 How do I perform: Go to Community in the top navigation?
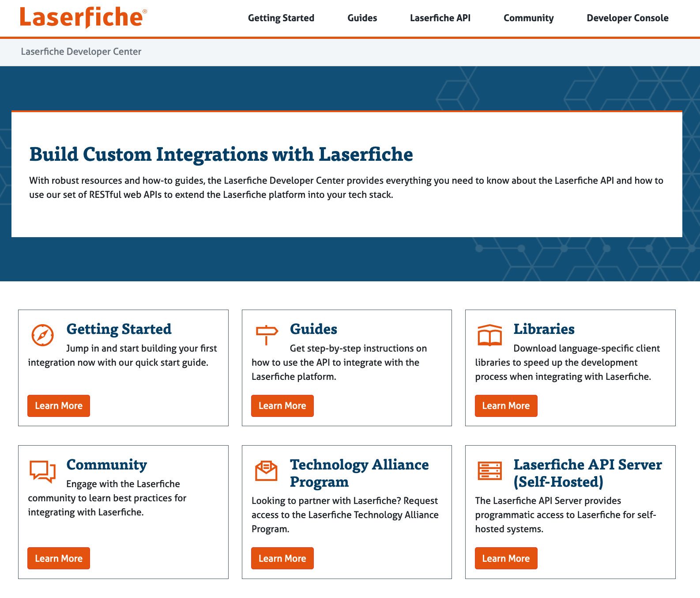click(x=529, y=18)
